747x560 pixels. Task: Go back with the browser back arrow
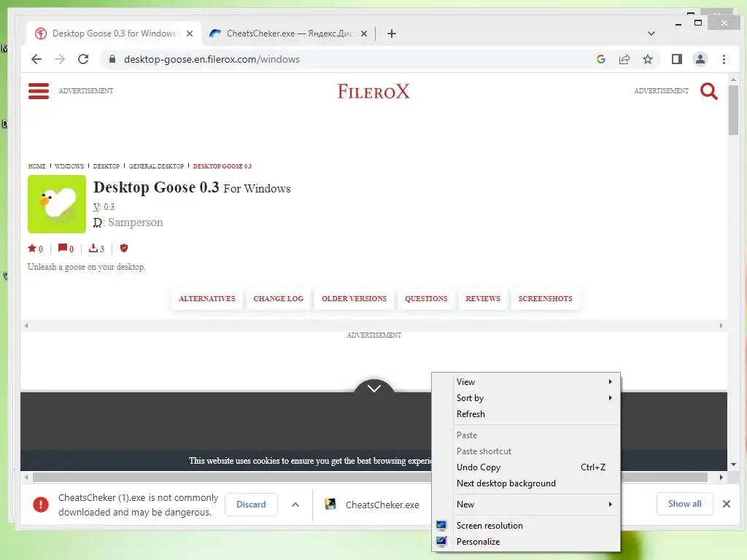[36, 59]
